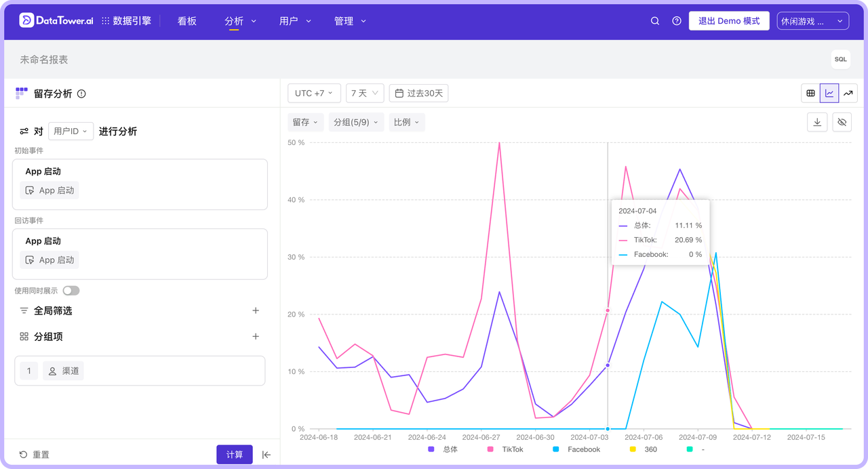
Task: Open the 分析 menu in top navigation
Action: tap(236, 21)
